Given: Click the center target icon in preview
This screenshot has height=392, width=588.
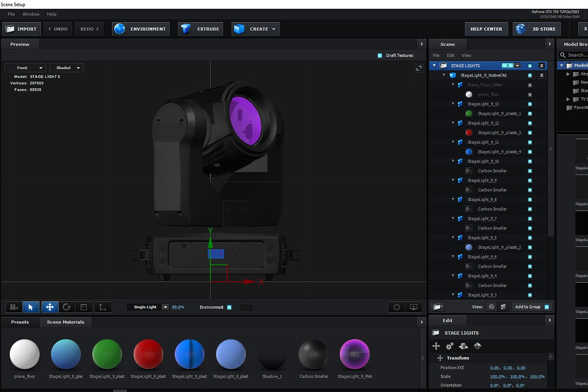Looking at the screenshot, I should click(397, 307).
